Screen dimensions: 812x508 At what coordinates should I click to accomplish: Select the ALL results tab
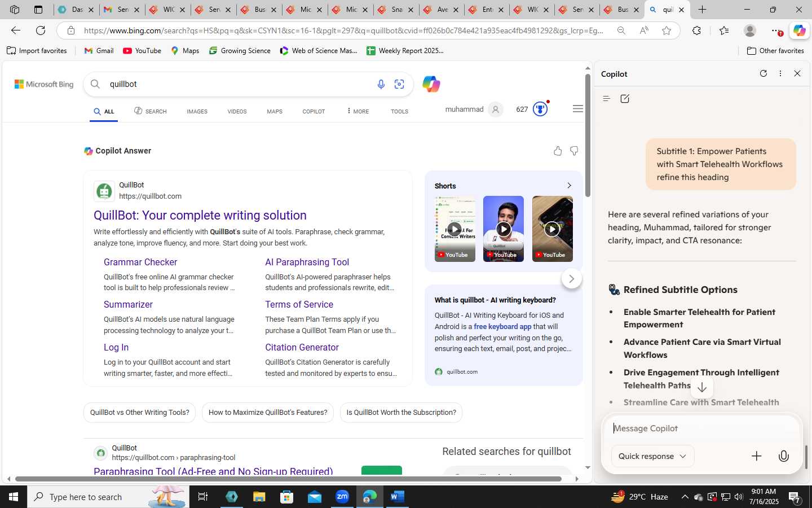(104, 111)
